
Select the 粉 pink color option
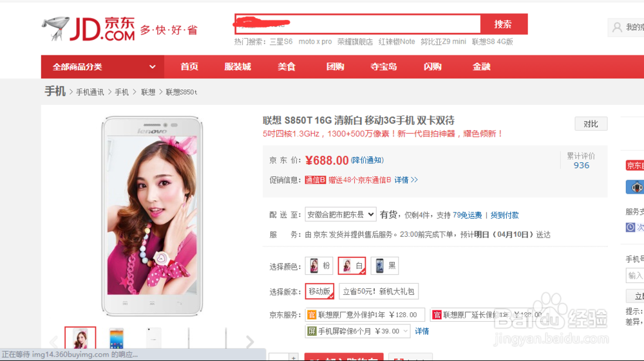click(x=319, y=266)
